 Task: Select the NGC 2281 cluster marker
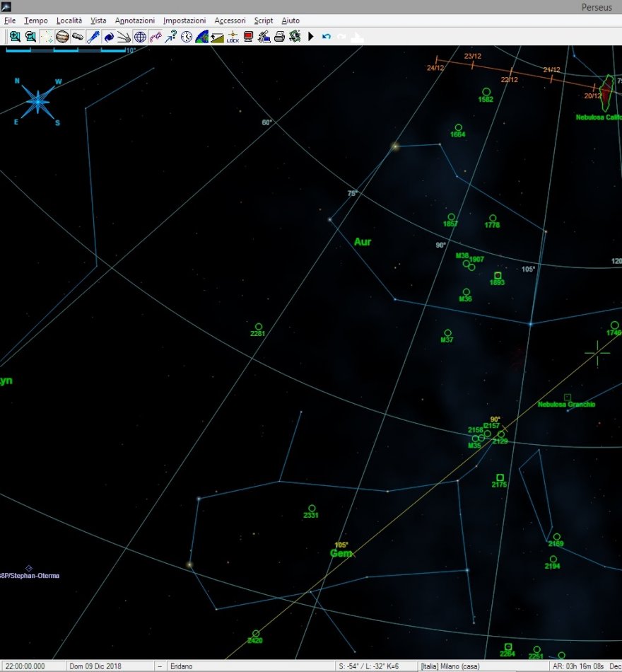259,327
